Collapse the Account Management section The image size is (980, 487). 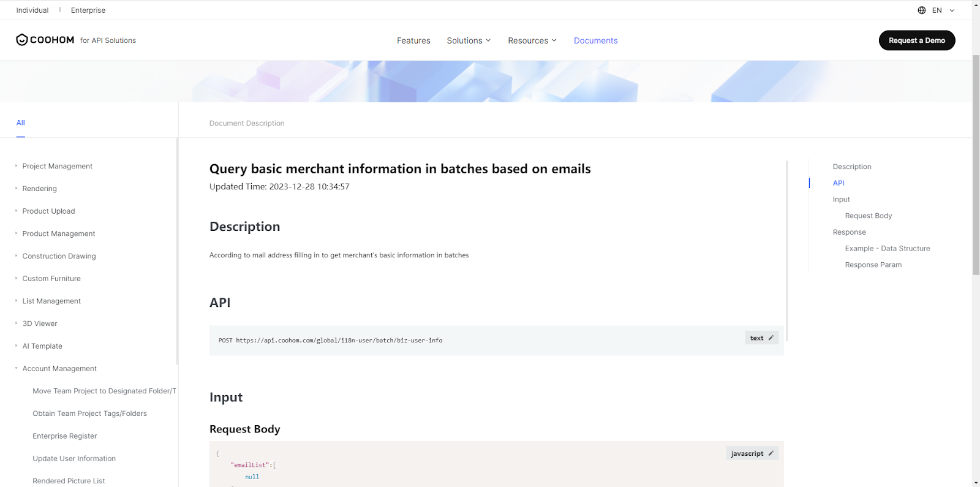[17, 368]
